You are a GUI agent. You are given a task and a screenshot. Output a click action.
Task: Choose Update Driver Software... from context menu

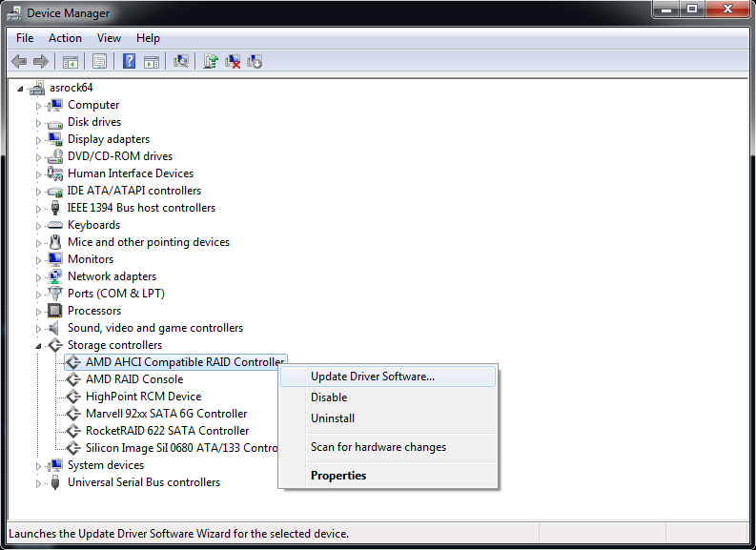pos(388,377)
